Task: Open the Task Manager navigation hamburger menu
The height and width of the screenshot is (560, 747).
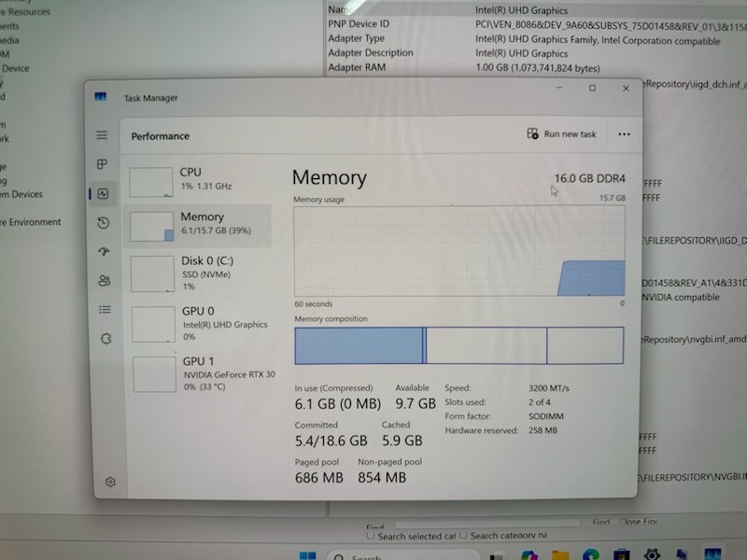Action: tap(102, 135)
